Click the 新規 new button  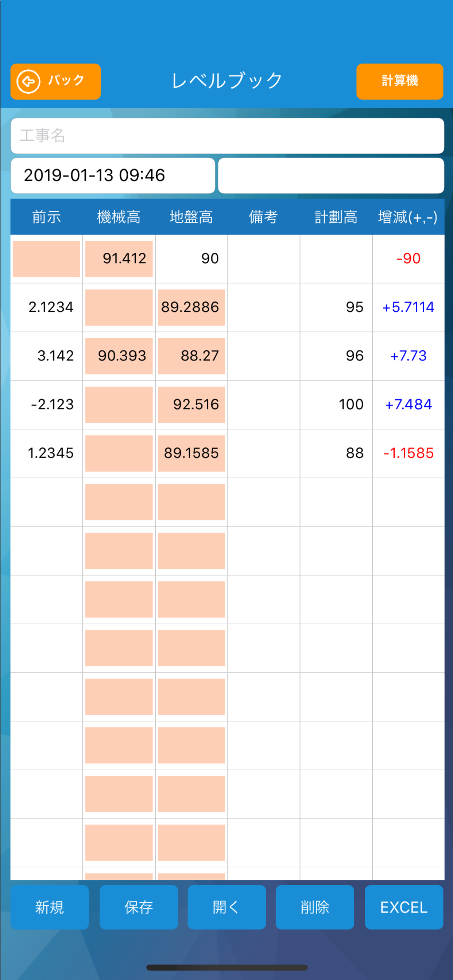pyautogui.click(x=50, y=907)
